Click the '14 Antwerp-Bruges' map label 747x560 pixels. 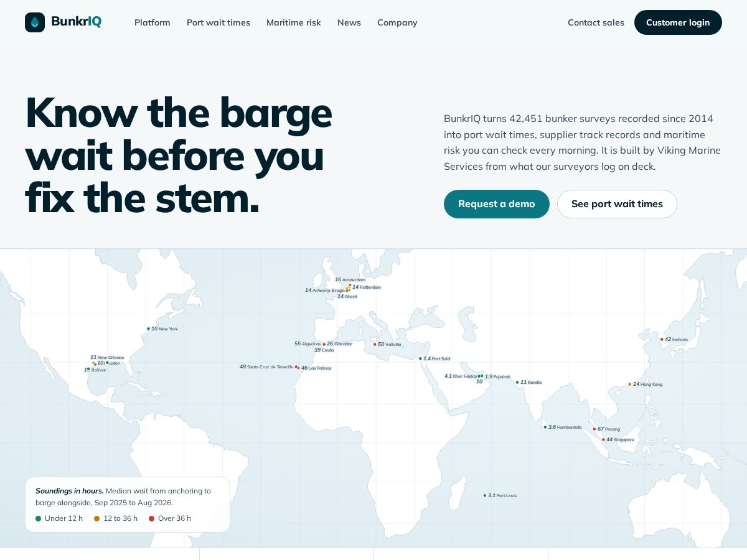click(325, 290)
